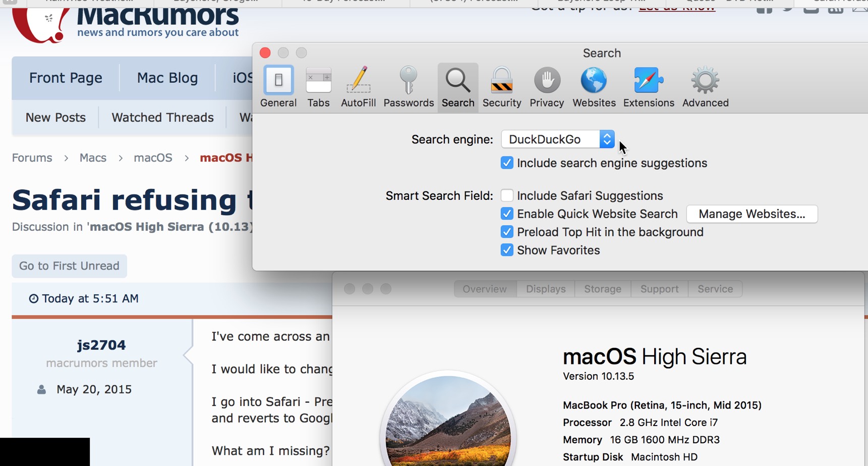Click the Today at 5:51 AM timestamp
Screen dimensions: 868x466
pyautogui.click(x=90, y=299)
